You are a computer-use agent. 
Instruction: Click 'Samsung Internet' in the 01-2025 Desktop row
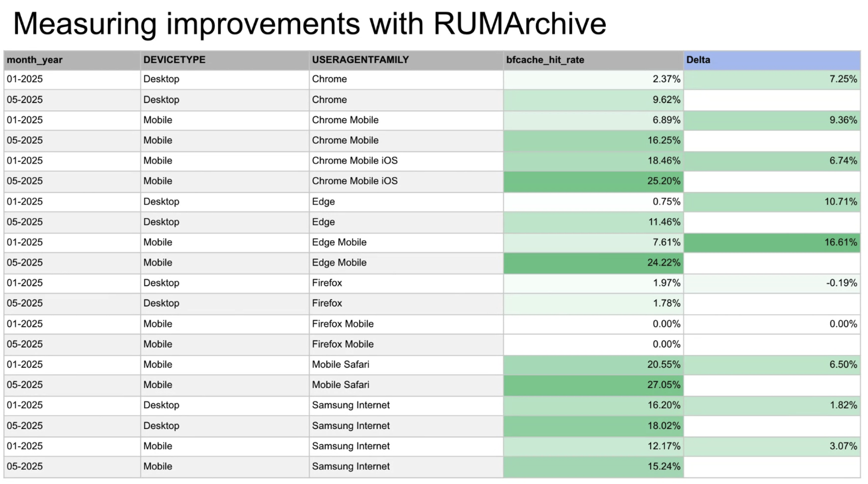point(351,406)
